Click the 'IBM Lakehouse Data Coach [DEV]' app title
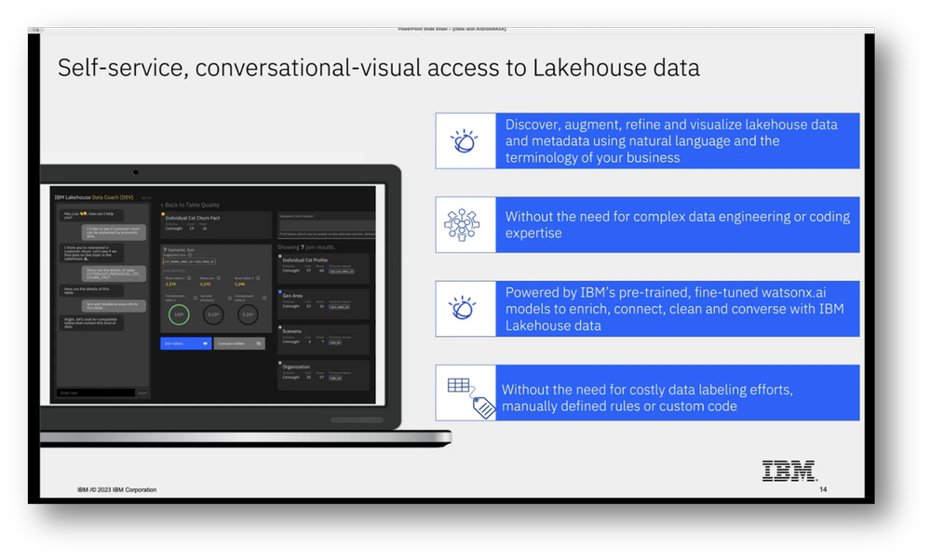This screenshot has width=931, height=560. pyautogui.click(x=94, y=197)
